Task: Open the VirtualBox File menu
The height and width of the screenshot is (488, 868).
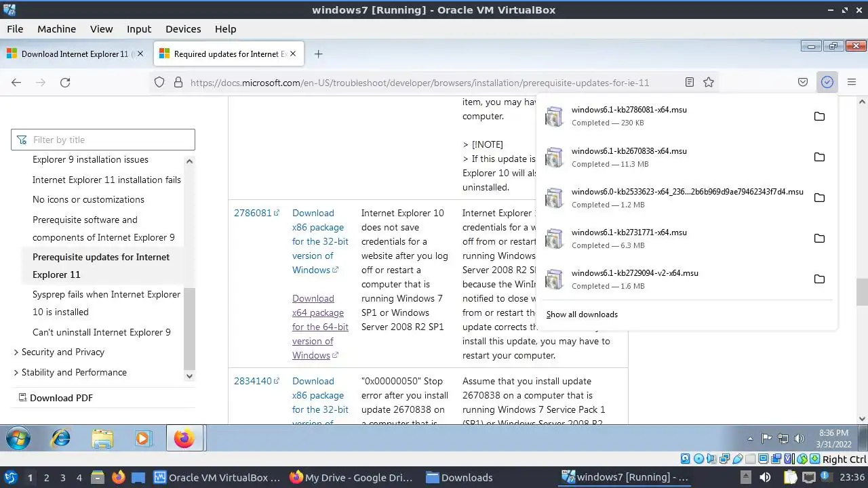Action: (x=15, y=29)
